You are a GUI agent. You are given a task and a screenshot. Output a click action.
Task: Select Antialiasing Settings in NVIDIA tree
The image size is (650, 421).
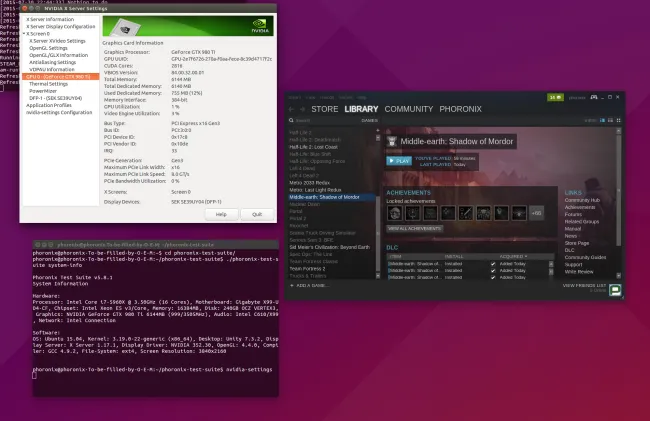coord(53,62)
